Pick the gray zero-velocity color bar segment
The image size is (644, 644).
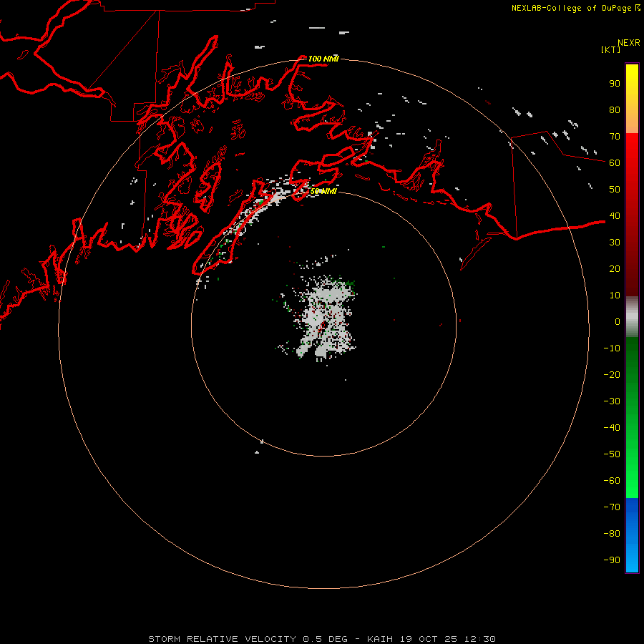point(632,316)
